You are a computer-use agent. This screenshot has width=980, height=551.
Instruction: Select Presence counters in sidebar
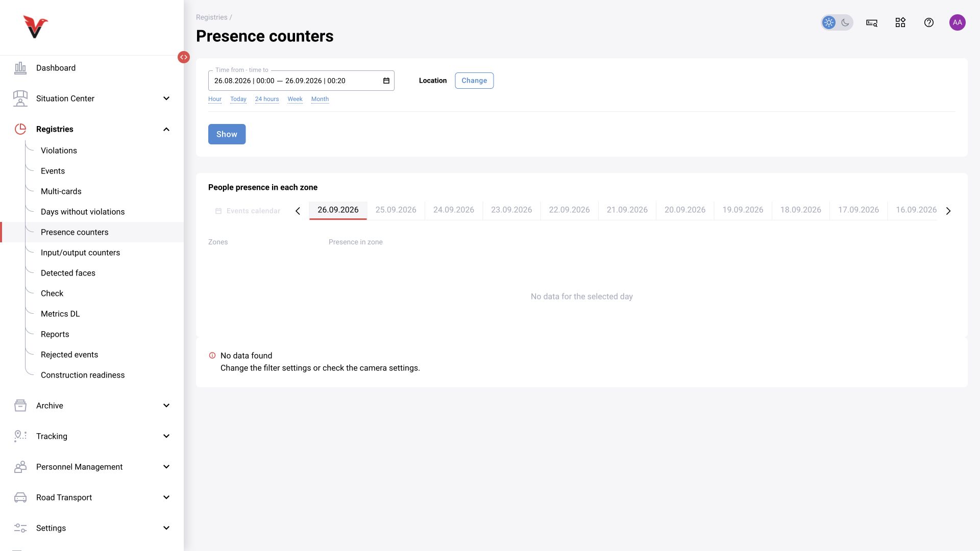point(92,232)
